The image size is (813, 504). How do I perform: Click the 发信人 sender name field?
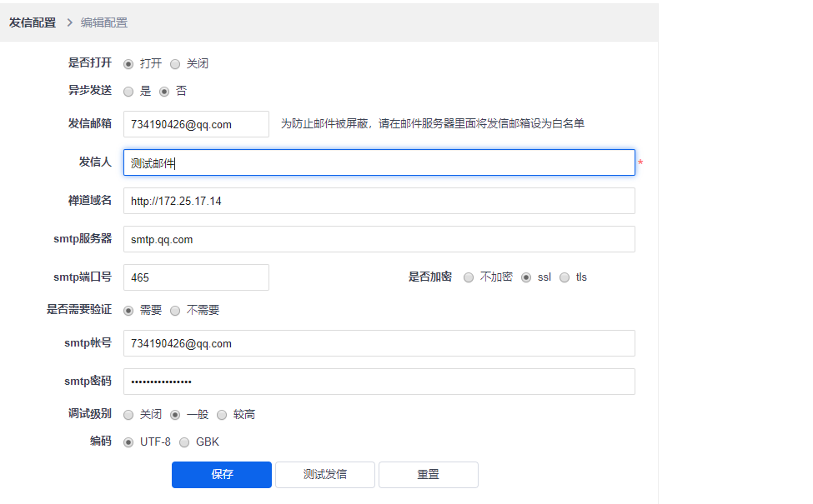(379, 163)
